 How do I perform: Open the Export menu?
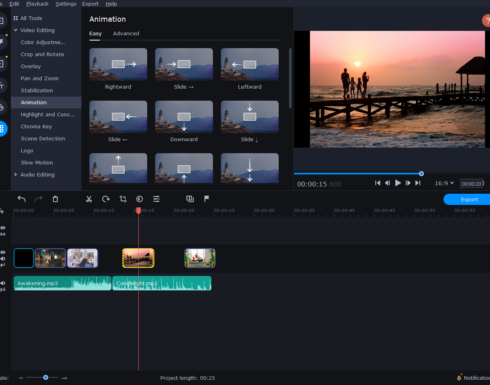click(90, 4)
